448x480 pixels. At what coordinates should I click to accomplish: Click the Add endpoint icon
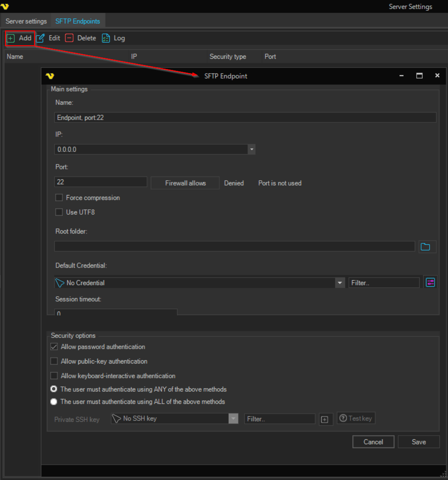(11, 38)
